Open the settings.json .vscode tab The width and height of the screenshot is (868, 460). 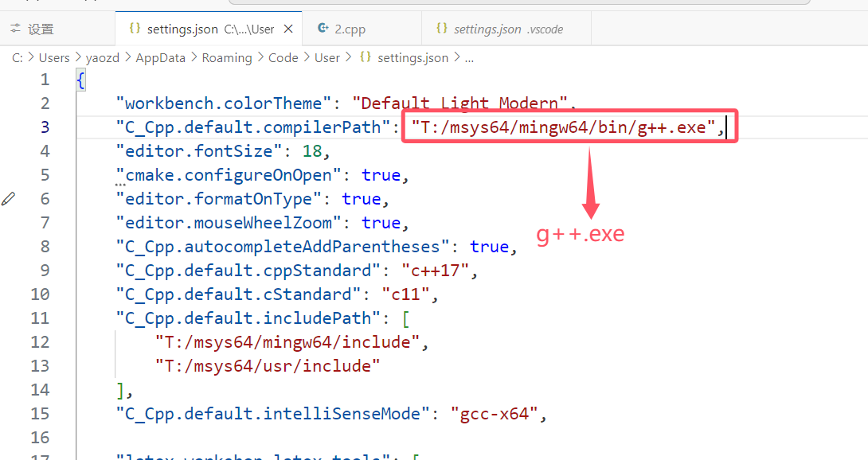pos(506,29)
